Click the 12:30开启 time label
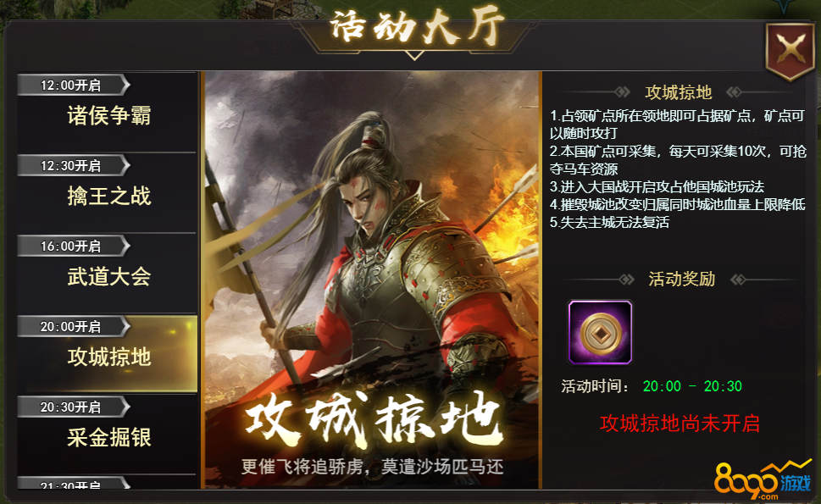The height and width of the screenshot is (504, 821). 70,165
